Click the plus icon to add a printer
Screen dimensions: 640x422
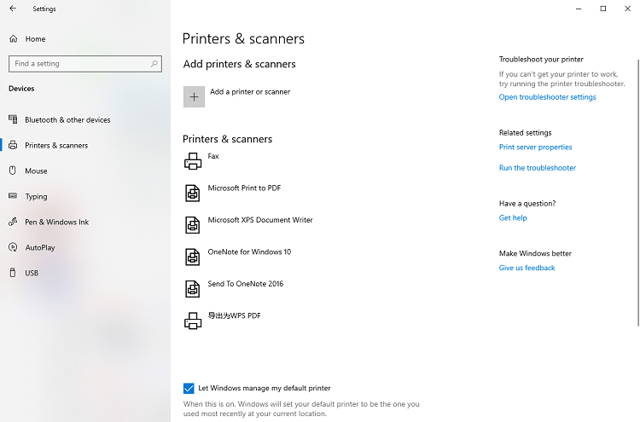[194, 97]
